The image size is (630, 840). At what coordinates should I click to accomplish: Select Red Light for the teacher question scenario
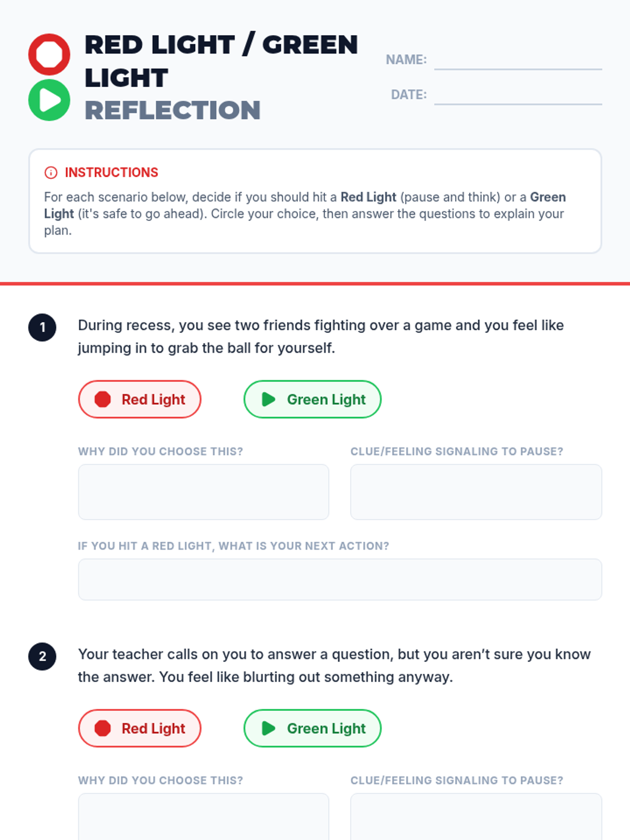point(140,728)
